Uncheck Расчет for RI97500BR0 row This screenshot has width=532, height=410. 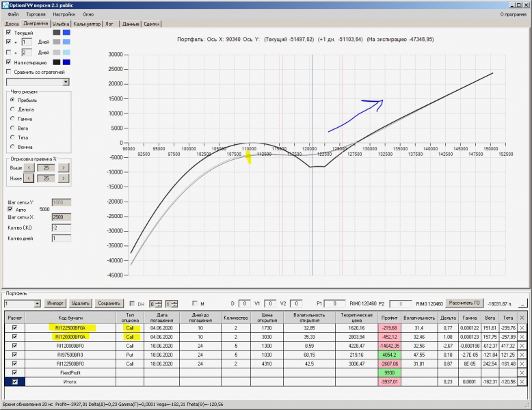pyautogui.click(x=14, y=355)
